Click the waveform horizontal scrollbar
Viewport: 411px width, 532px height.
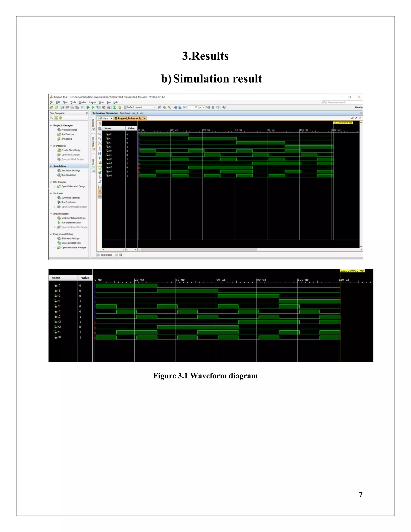pos(198,250)
